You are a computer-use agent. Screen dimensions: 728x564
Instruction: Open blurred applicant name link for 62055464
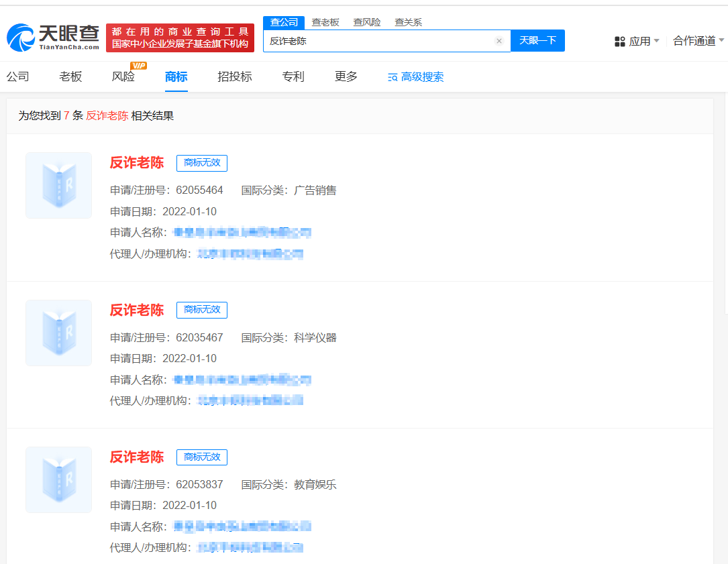tap(242, 232)
